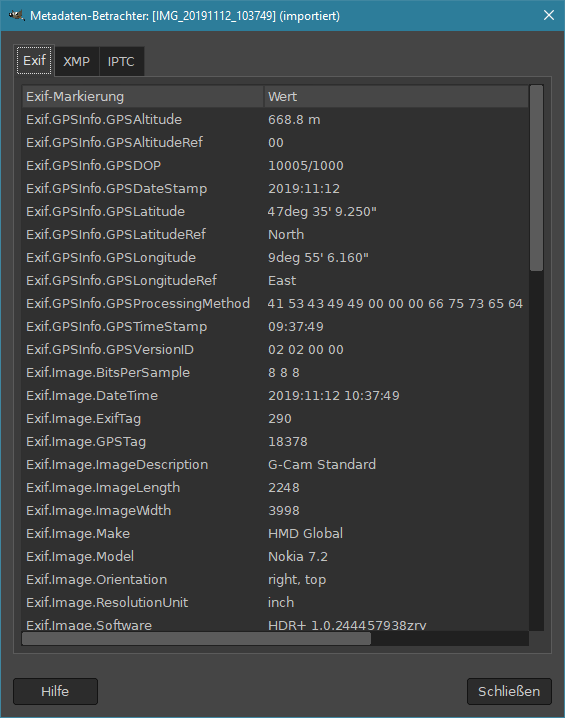
Task: Click the Schließen button
Action: [509, 691]
